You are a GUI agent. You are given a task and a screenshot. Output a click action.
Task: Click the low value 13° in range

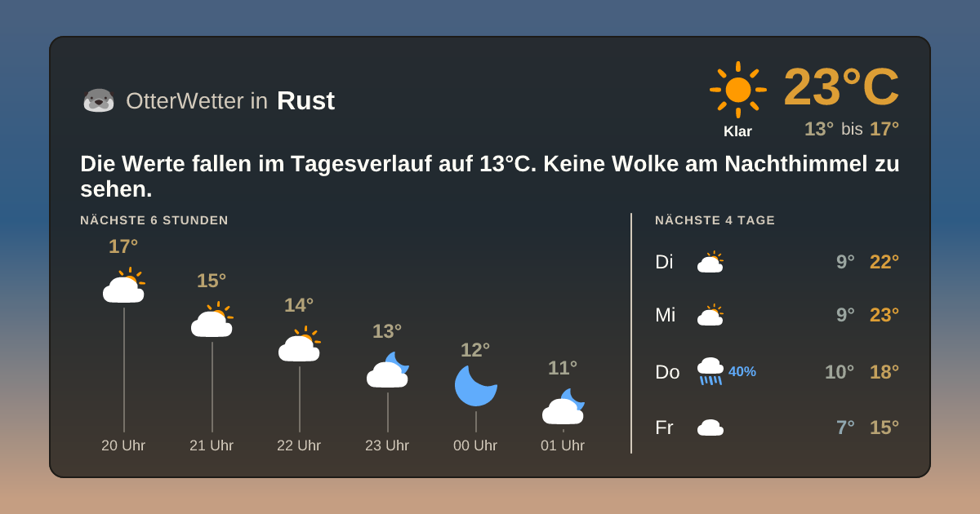pyautogui.click(x=819, y=129)
